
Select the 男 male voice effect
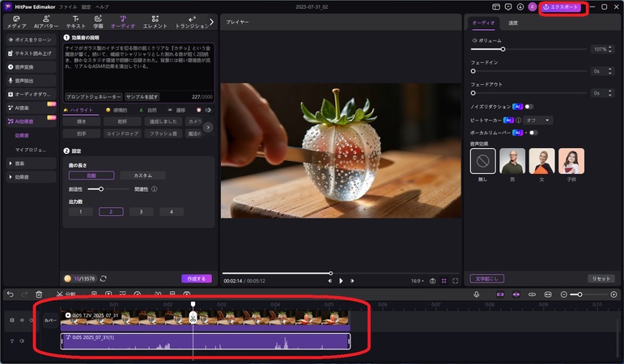click(512, 161)
